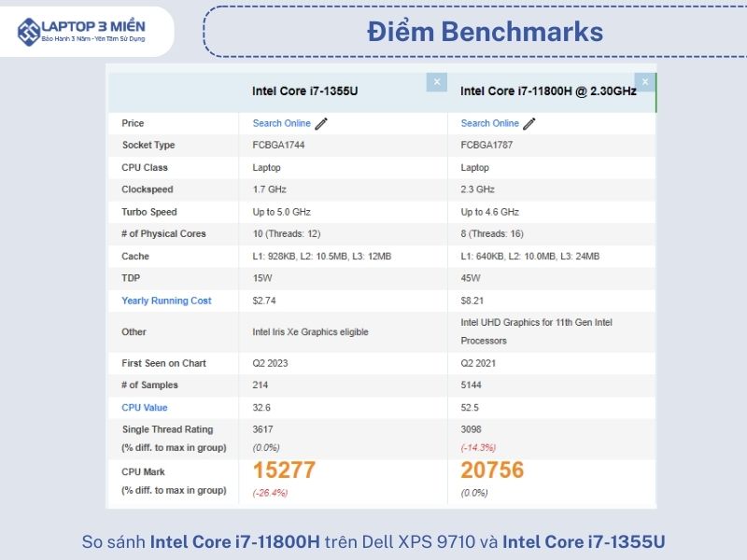Click the orange CPU Mark score 20756
The height and width of the screenshot is (560, 747).
click(x=492, y=470)
